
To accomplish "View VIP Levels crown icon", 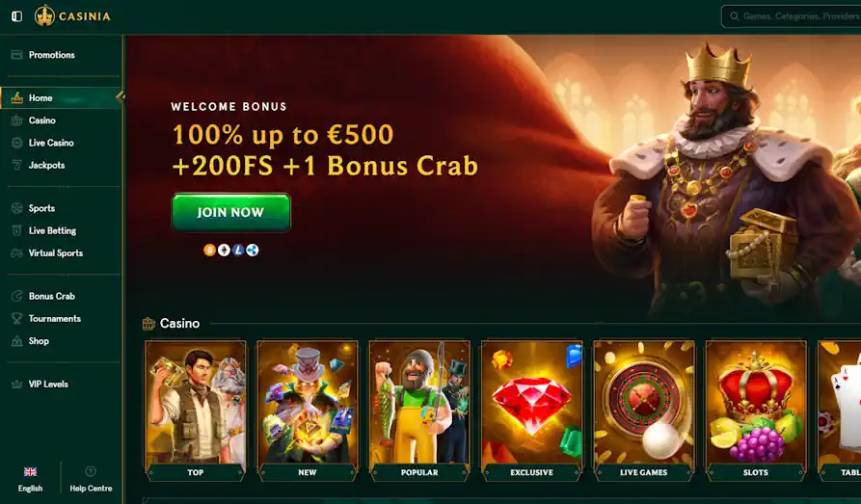I will tap(17, 385).
